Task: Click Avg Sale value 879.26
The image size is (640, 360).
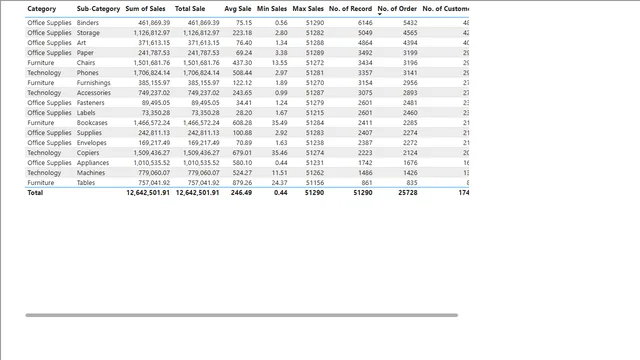Action: point(242,183)
